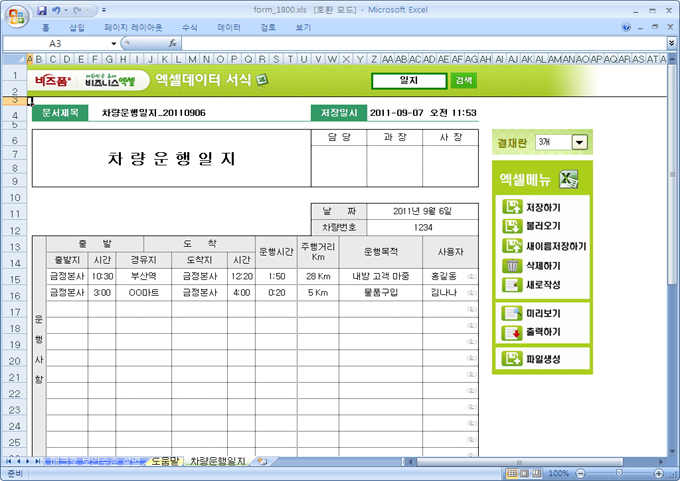Image resolution: width=680 pixels, height=481 pixels.
Task: Click the 일지 search input field
Action: tap(409, 80)
